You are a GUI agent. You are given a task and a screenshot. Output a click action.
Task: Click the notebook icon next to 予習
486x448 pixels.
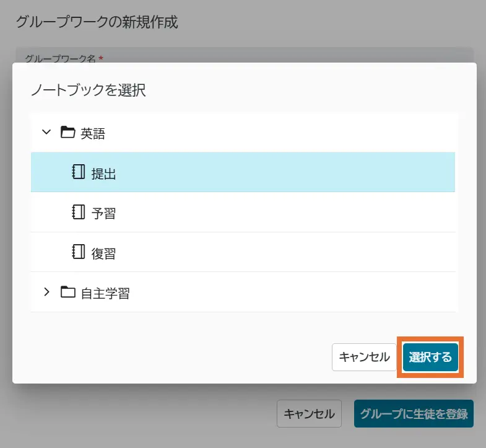click(79, 212)
